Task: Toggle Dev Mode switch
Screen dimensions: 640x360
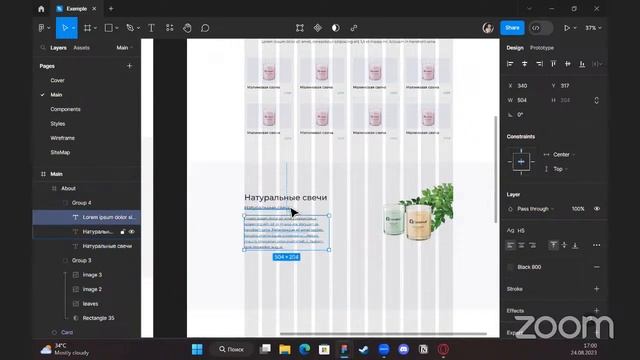Action: point(540,28)
